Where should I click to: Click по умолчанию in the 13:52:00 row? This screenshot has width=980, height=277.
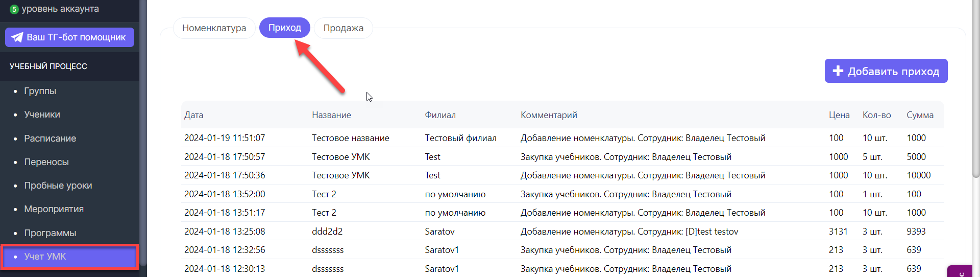coord(455,194)
